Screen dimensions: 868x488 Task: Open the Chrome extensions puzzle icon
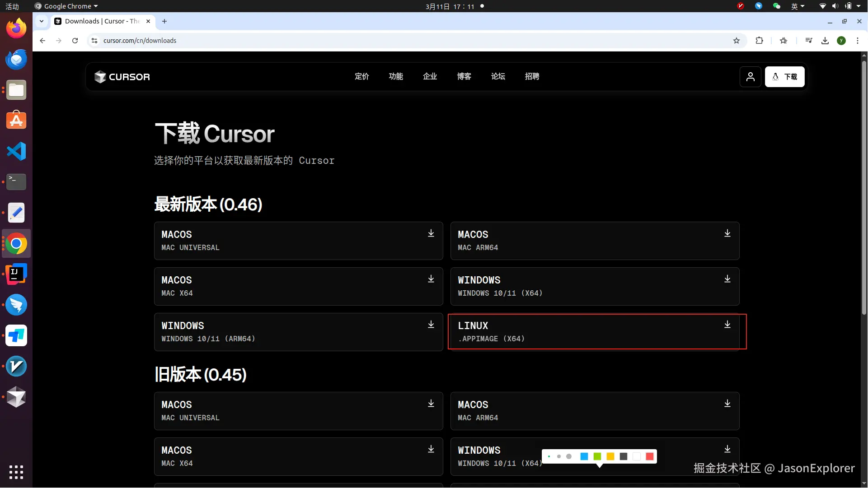coord(760,41)
